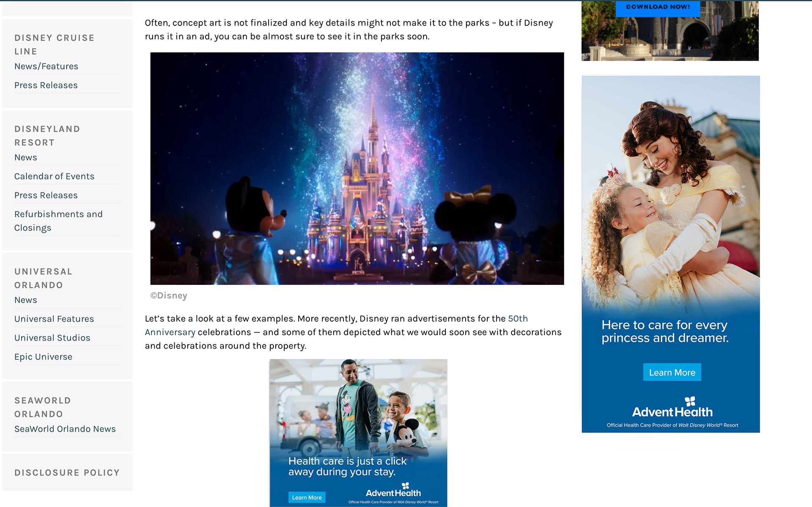Image resolution: width=812 pixels, height=507 pixels.
Task: Open Disney Cruise Line News/Features link
Action: (x=46, y=66)
